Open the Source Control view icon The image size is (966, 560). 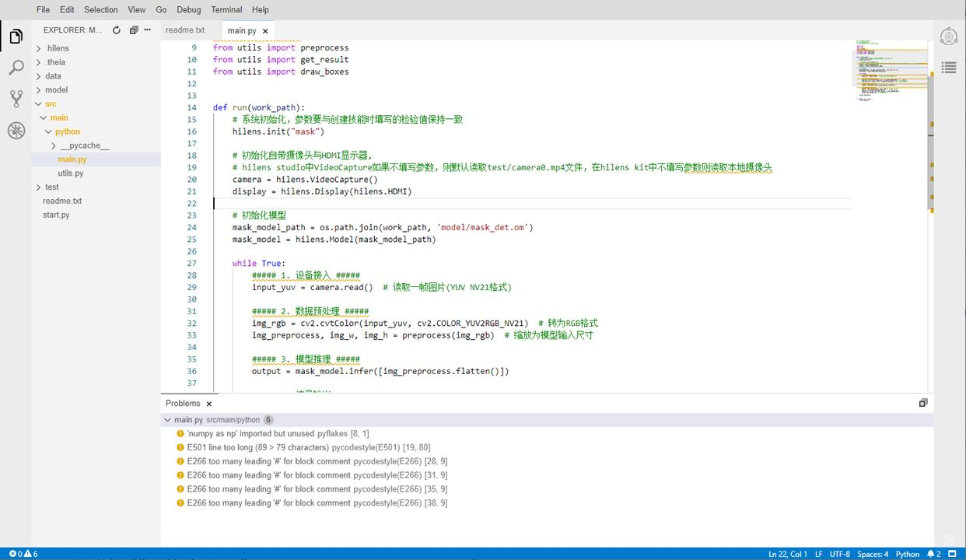[x=16, y=99]
